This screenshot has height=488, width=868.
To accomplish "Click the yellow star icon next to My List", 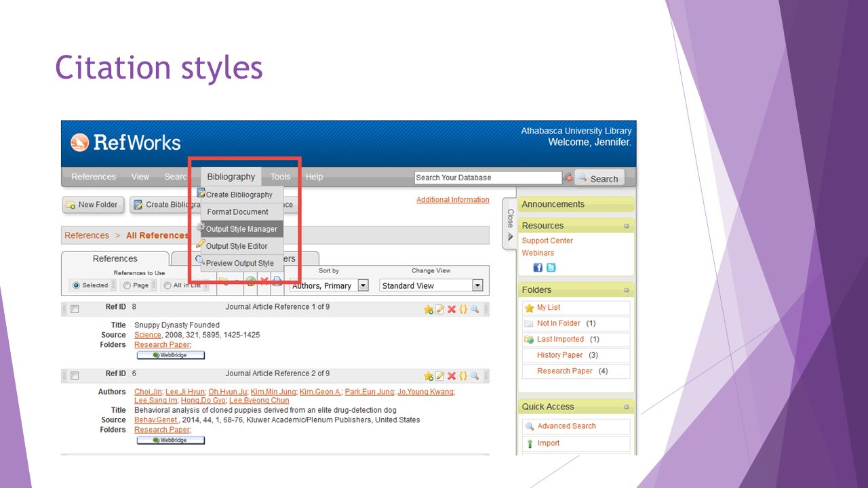I will 530,308.
